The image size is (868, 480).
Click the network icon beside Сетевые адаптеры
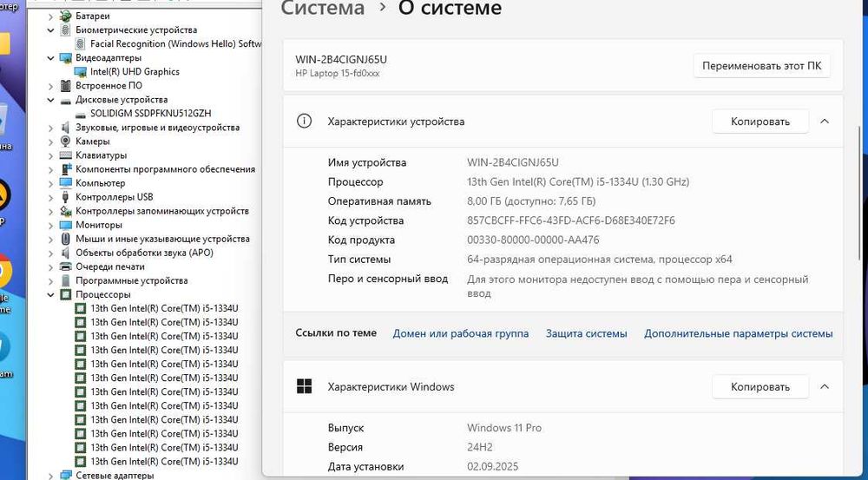66,475
